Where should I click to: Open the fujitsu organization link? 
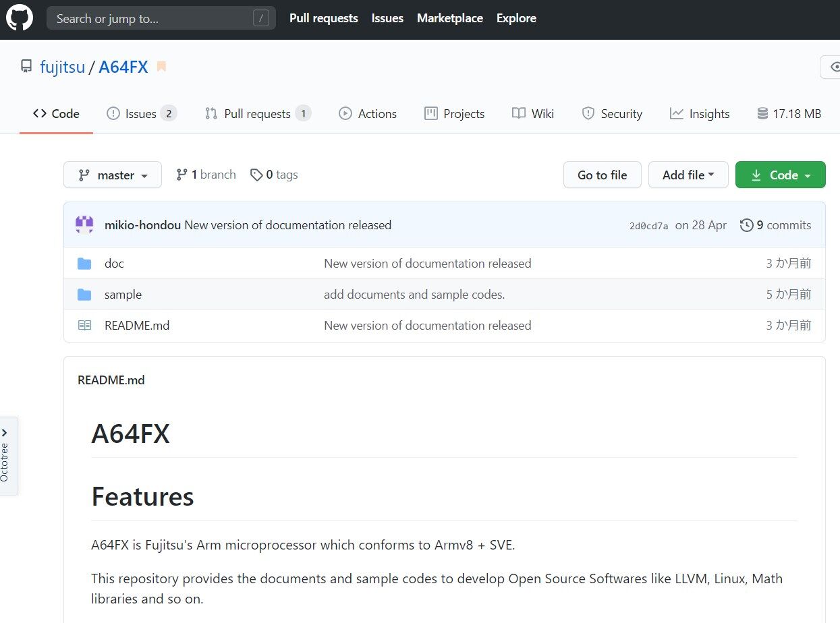[x=63, y=66]
